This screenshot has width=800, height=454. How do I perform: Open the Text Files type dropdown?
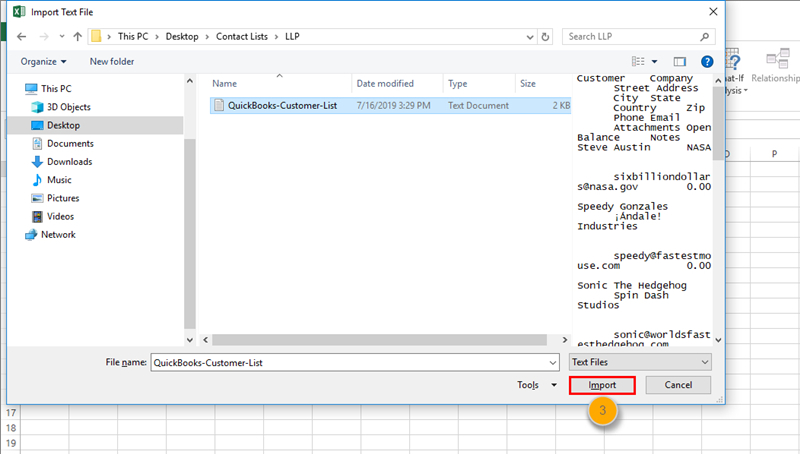[639, 362]
